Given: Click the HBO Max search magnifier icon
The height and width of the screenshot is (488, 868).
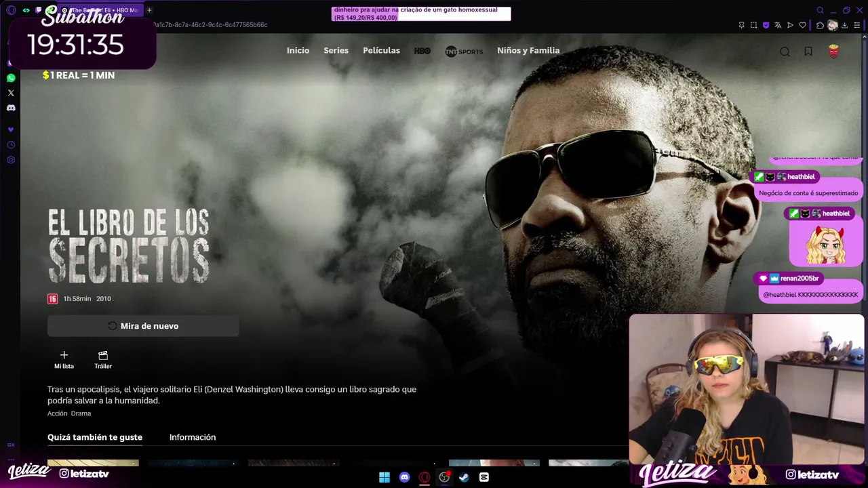Looking at the screenshot, I should click(785, 52).
